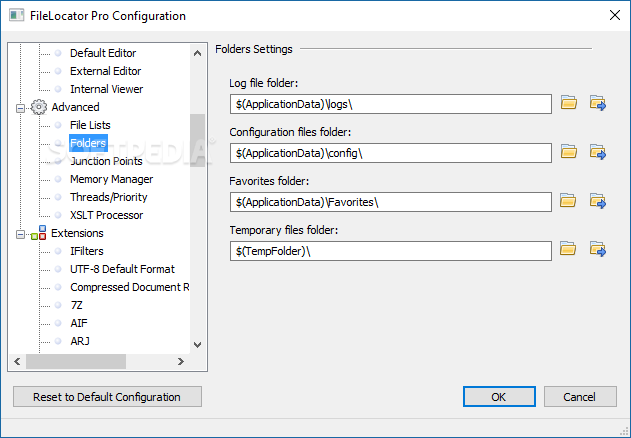Image resolution: width=631 pixels, height=438 pixels.
Task: Open Configuration files folder location with arrow icon
Action: [x=598, y=152]
